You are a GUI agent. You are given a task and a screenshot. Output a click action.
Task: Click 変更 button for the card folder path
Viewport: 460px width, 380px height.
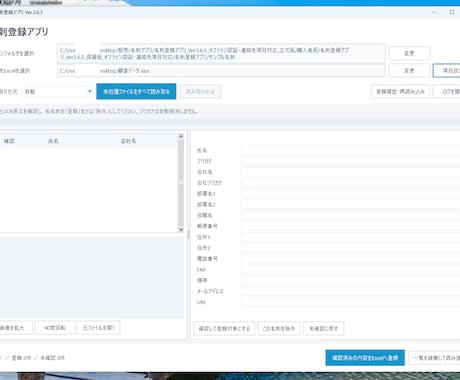[x=409, y=53]
